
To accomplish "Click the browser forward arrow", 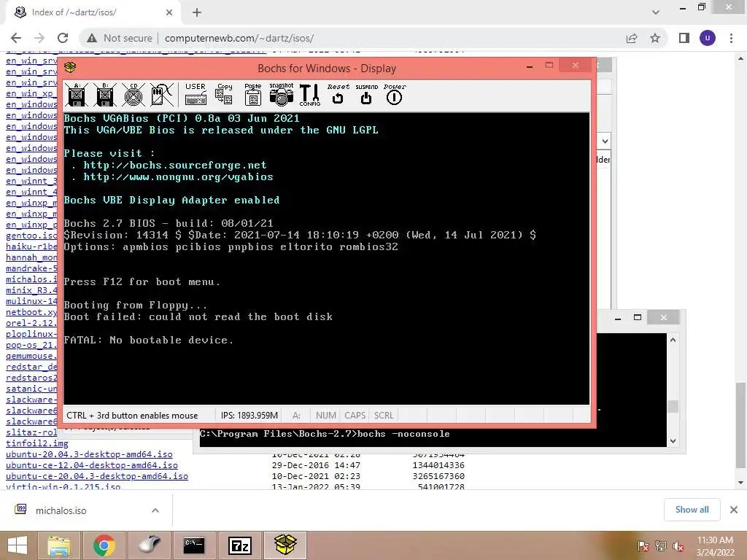I will pyautogui.click(x=39, y=38).
